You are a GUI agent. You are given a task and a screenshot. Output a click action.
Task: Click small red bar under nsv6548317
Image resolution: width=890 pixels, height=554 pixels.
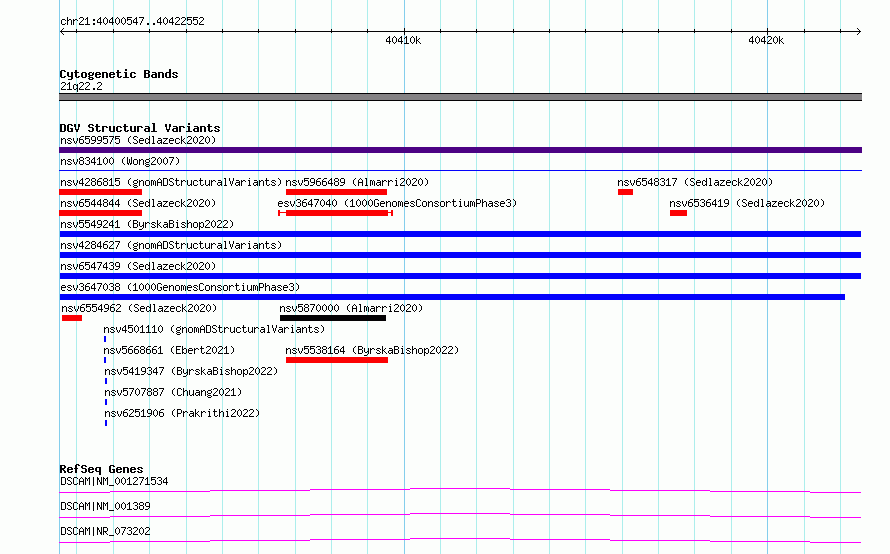click(625, 192)
